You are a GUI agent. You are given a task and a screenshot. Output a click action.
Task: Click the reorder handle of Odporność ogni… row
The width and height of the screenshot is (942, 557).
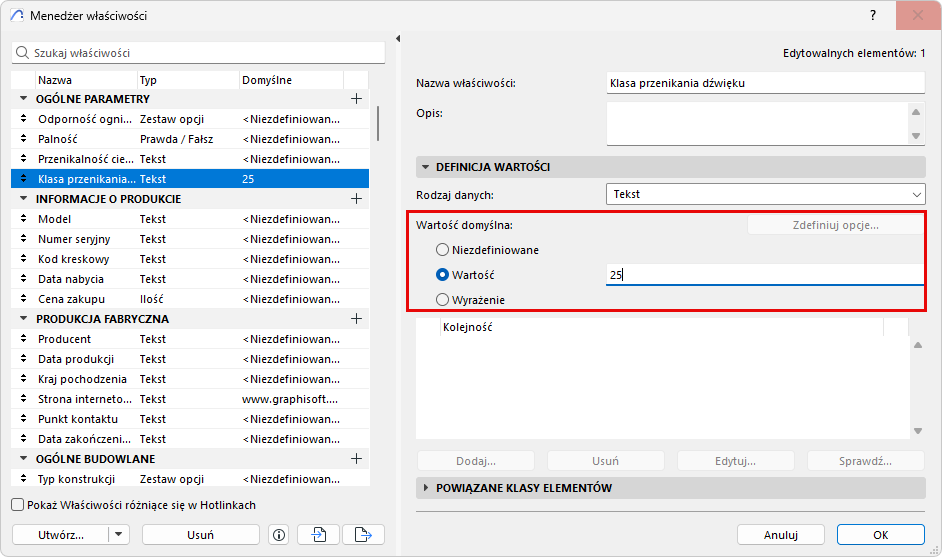tap(23, 119)
